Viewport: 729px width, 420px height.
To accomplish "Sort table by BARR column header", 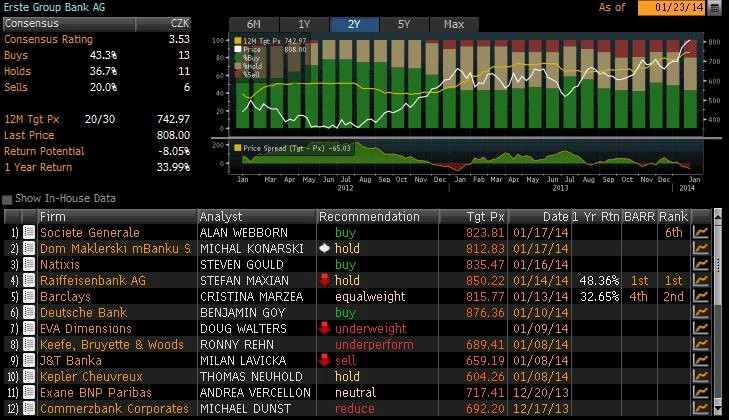I will pyautogui.click(x=639, y=217).
